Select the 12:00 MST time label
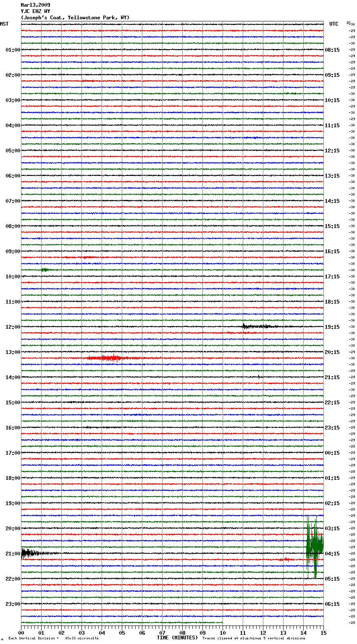The width and height of the screenshot is (357, 644). coord(13,327)
